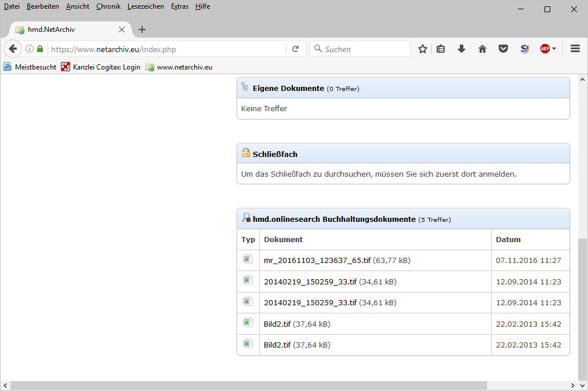The height and width of the screenshot is (391, 588).
Task: Click the padlock icon on the Schließfach panel
Action: point(245,153)
